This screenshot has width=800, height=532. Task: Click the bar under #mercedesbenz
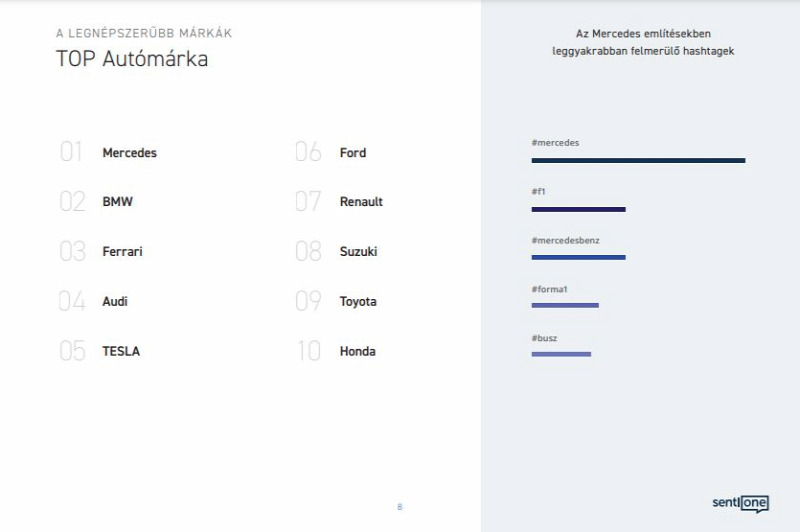tap(579, 258)
